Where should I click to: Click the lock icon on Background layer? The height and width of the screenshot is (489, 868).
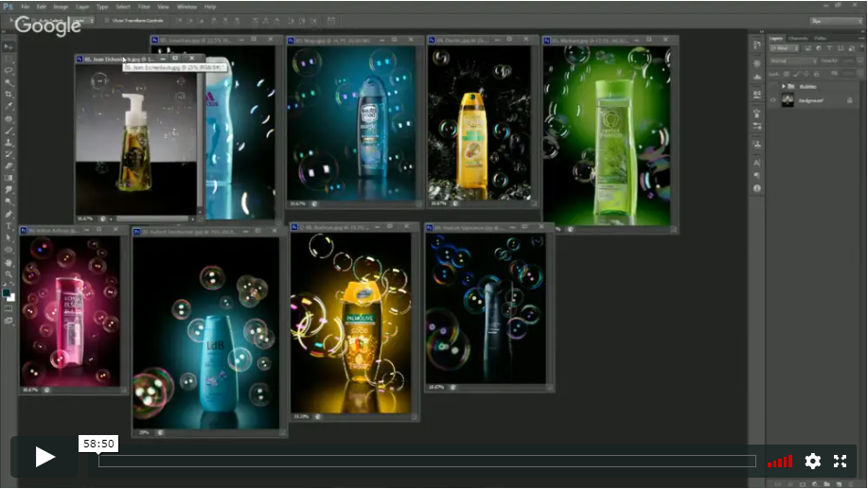(850, 100)
